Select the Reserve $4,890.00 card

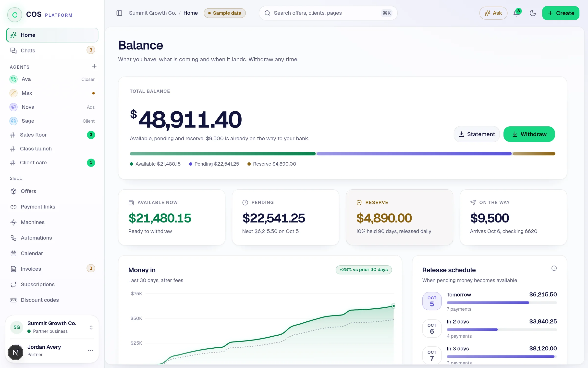pyautogui.click(x=399, y=217)
